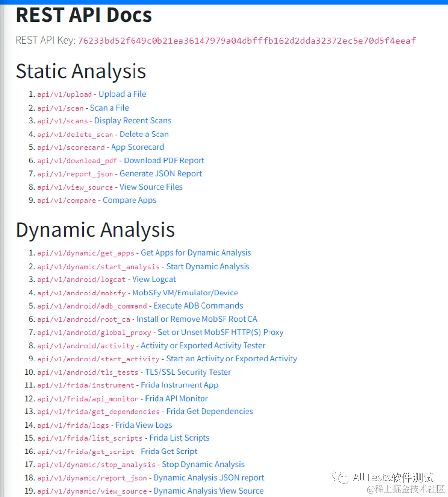Image resolution: width=448 pixels, height=497 pixels.
Task: Click the Dynamic Analysis section heading
Action: click(x=95, y=230)
